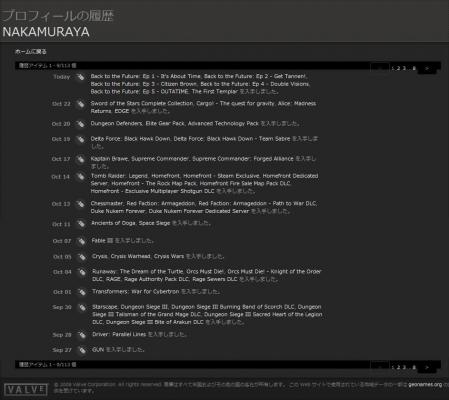Viewport: 449px width, 400px height.
Task: Jump to page 3 in the top pager
Action: 404,68
